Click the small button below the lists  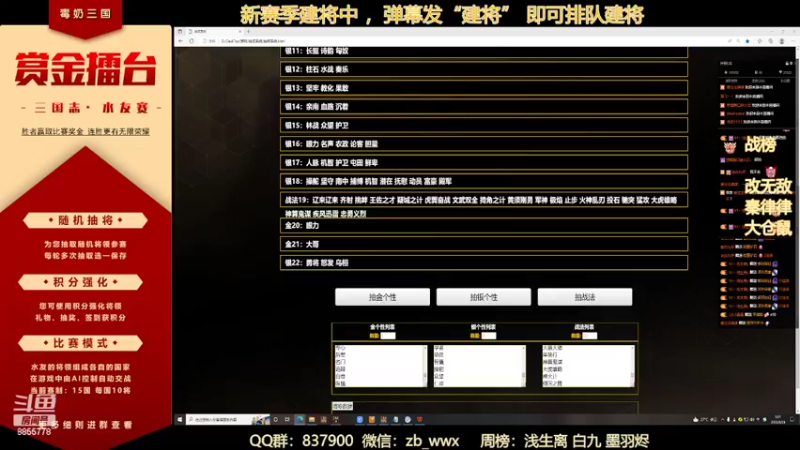tap(342, 406)
